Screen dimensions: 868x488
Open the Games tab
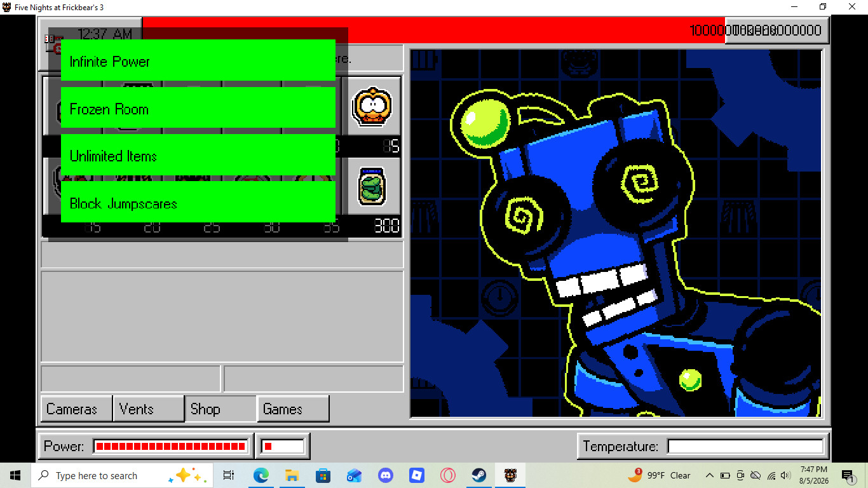pos(293,409)
